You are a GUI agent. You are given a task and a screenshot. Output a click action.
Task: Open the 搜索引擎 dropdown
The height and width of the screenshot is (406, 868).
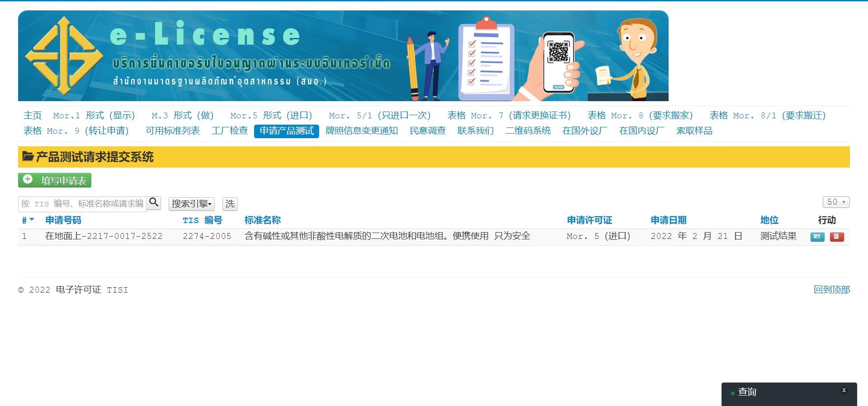192,204
